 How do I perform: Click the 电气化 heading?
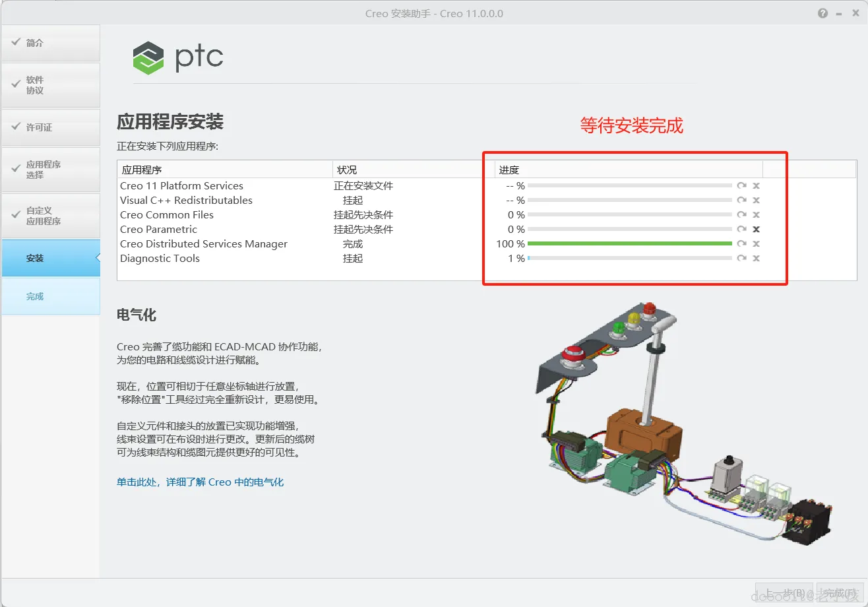[137, 315]
